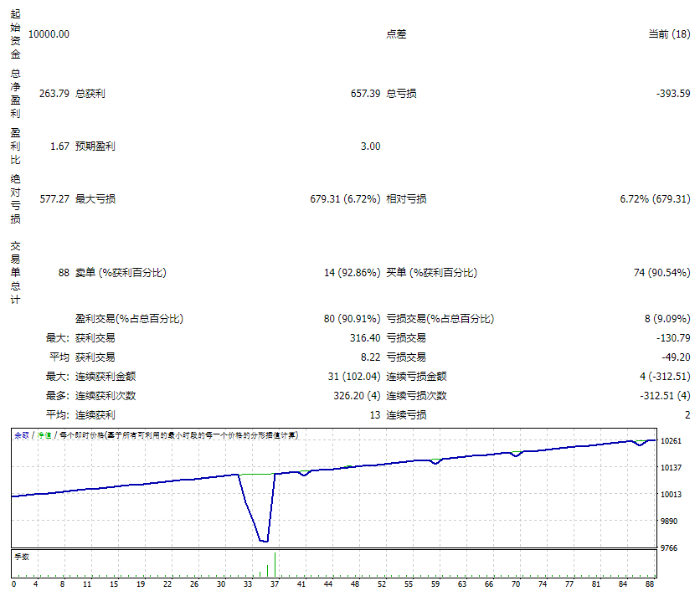Select the 亏损交易(%占总百分比) label
This screenshot has width=700, height=591.
point(440,318)
